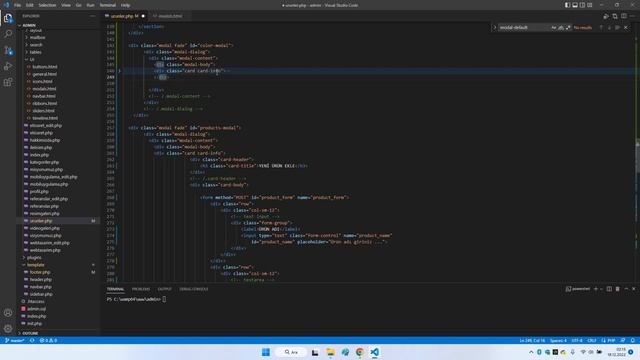The width and height of the screenshot is (640, 360).
Task: Switch to the DEBUG CONSOLE tab
Action: pos(193,289)
